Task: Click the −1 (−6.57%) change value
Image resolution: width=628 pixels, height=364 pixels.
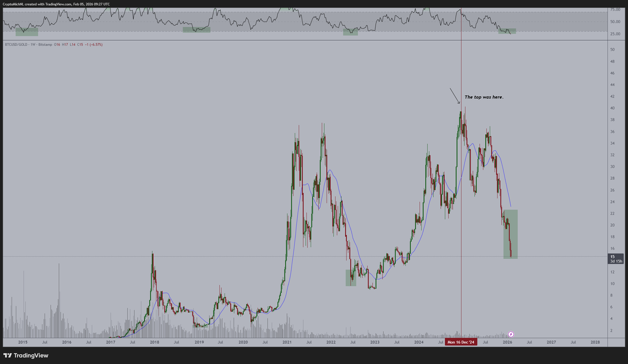Action: click(94, 44)
